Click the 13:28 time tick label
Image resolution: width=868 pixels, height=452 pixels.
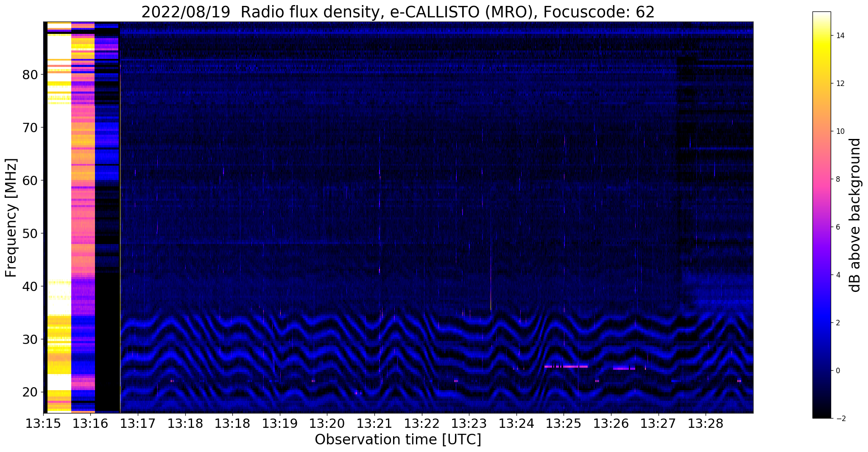click(706, 424)
